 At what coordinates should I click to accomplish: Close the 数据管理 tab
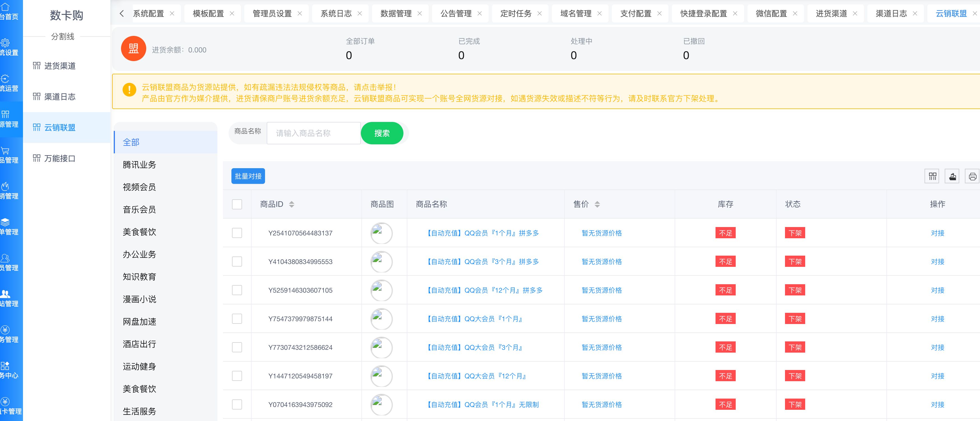pyautogui.click(x=420, y=13)
